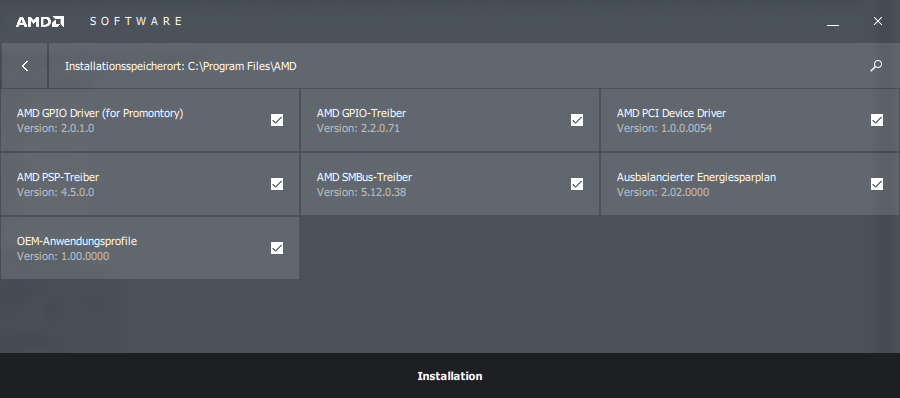The image size is (900, 398).
Task: Click the AMD logo
Action: [40, 22]
